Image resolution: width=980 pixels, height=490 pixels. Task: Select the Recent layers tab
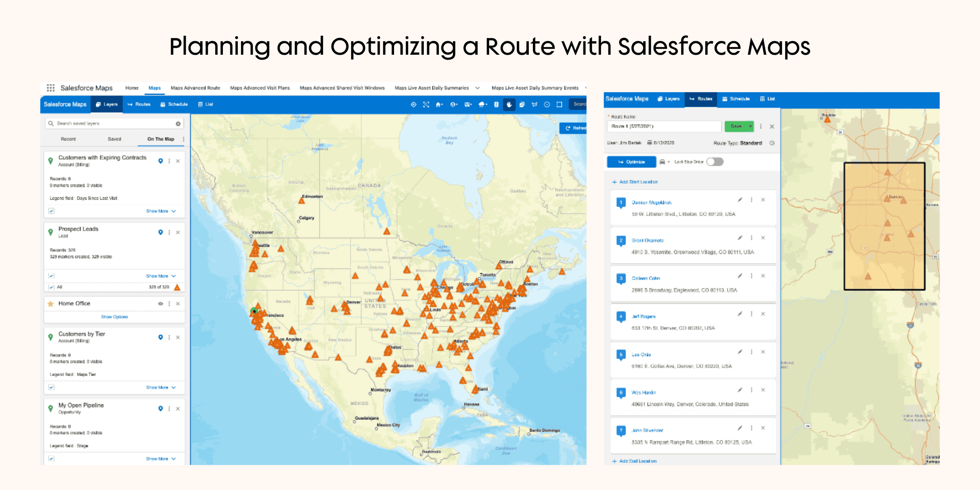pos(68,139)
